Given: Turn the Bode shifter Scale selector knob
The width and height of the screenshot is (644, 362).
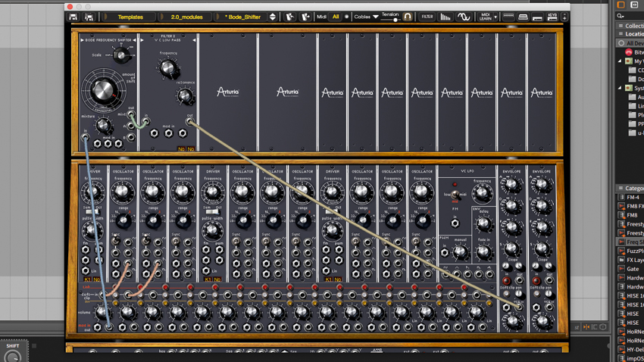Looking at the screenshot, I should (x=120, y=55).
